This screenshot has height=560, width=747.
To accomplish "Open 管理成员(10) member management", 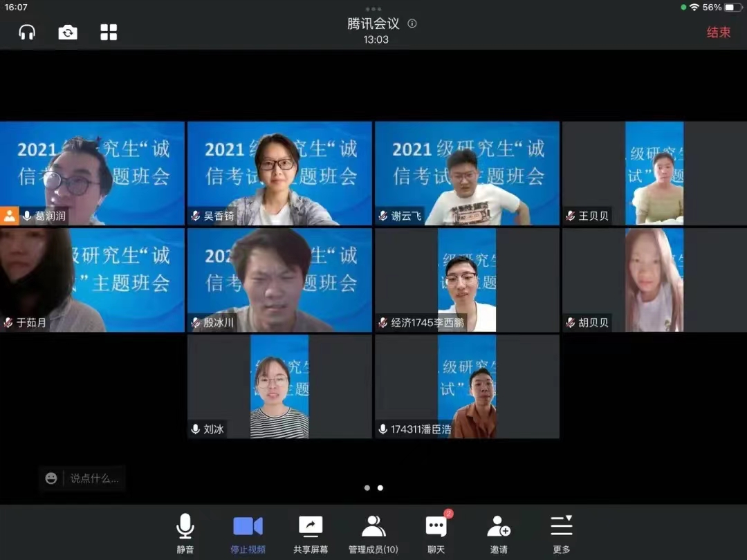I will pos(373,534).
